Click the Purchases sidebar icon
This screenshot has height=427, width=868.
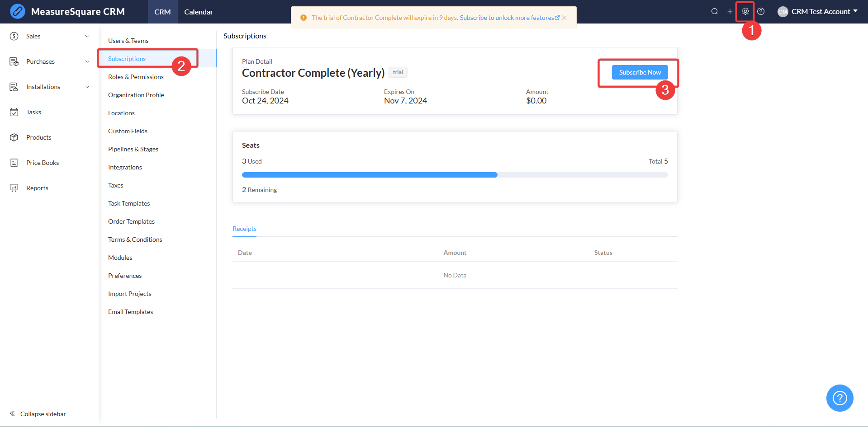pyautogui.click(x=14, y=61)
